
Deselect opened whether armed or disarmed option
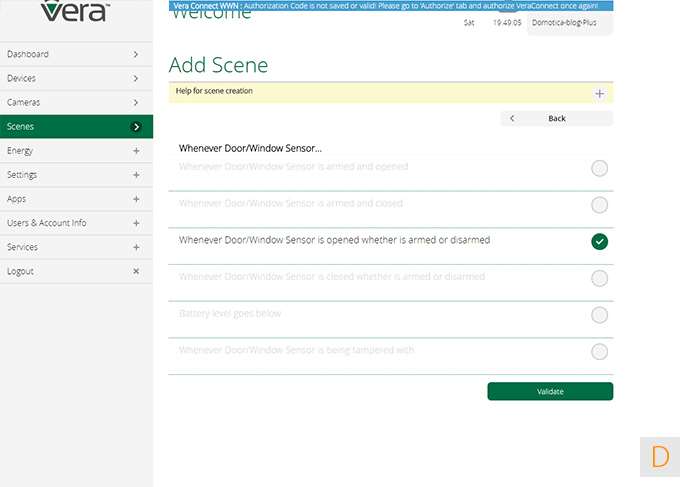coord(599,241)
